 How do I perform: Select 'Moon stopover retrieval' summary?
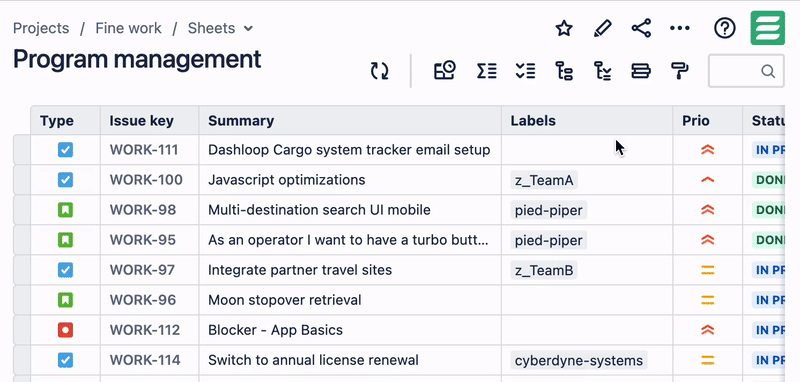tap(285, 300)
